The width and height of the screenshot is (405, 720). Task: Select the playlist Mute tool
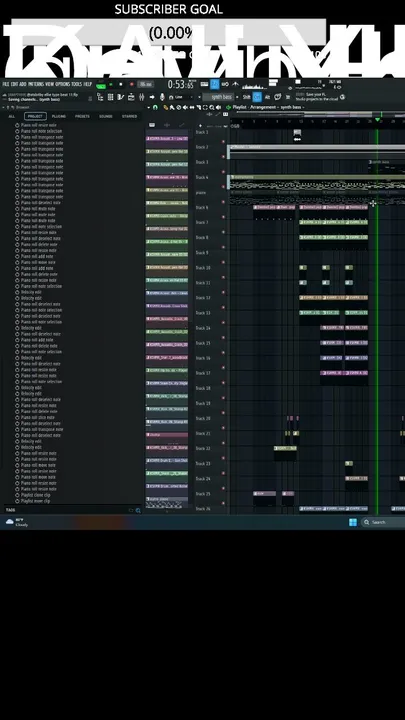pos(185,107)
